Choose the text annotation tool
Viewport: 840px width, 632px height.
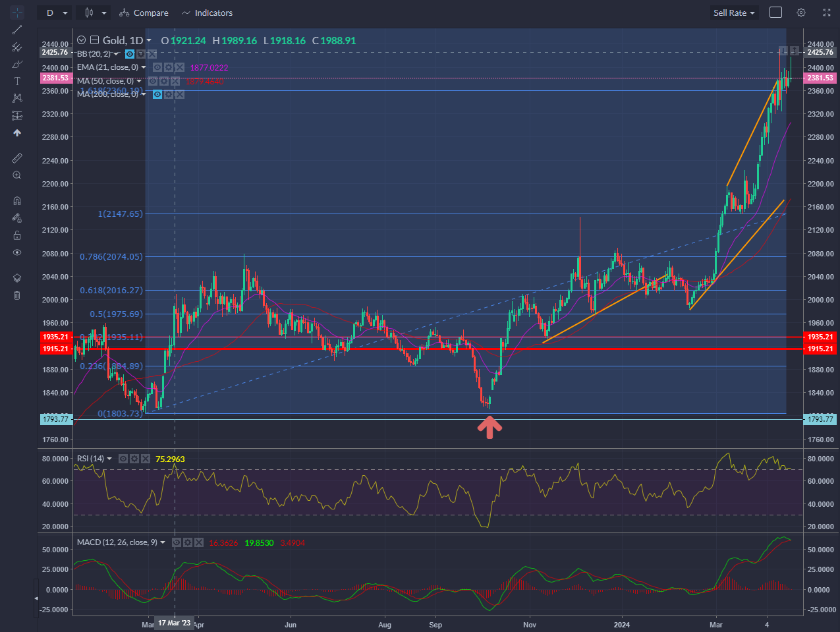17,81
